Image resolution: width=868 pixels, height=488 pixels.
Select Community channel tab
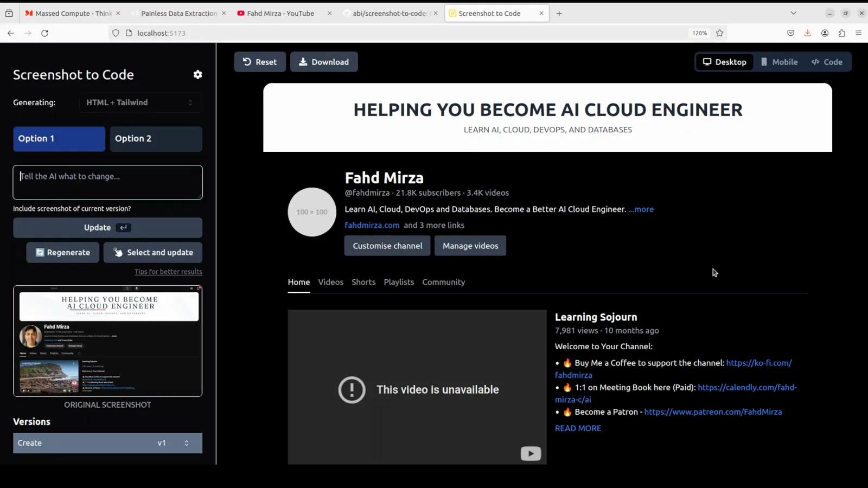(x=444, y=282)
